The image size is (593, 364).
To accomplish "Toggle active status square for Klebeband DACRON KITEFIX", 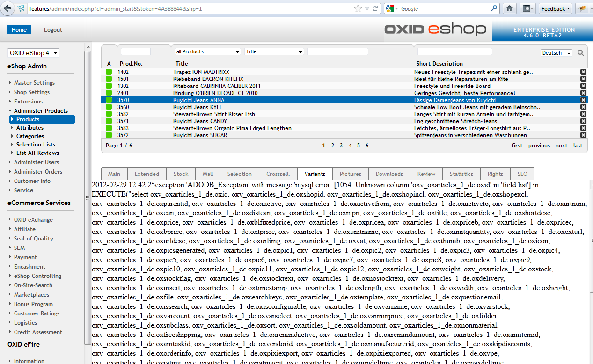I will (x=109, y=79).
